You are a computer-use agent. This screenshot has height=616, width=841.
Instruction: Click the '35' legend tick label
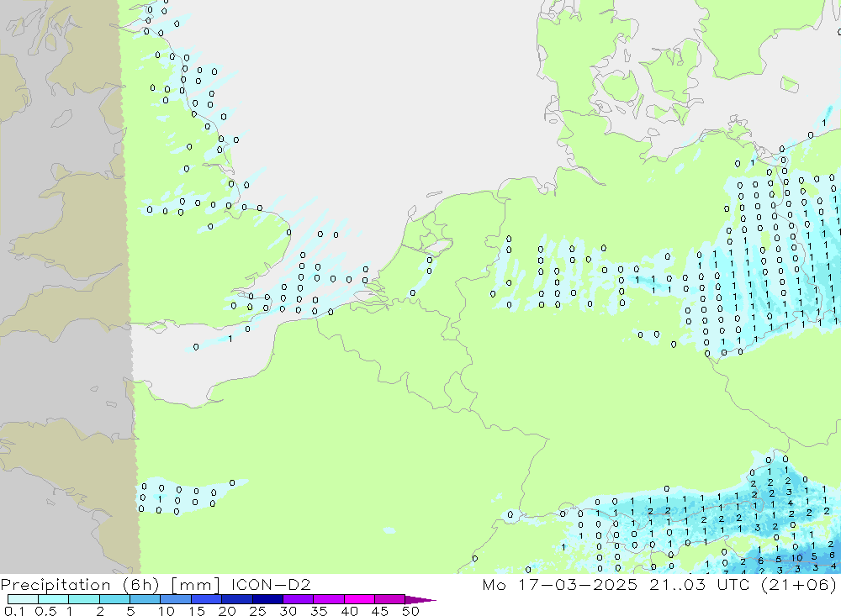point(319,611)
